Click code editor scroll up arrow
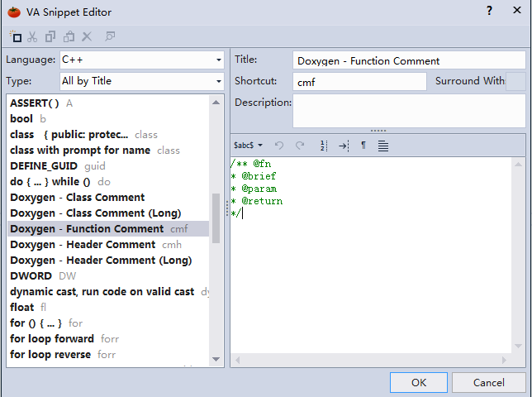The height and width of the screenshot is (397, 532). point(518,165)
